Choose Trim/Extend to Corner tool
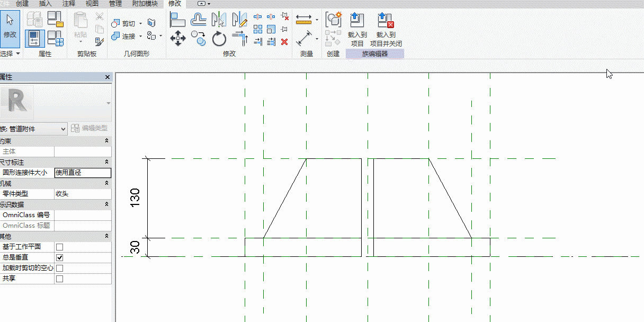This screenshot has width=644, height=322. (240, 38)
